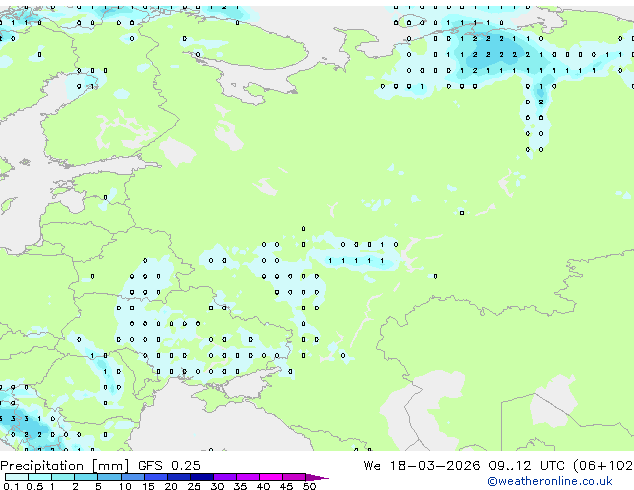634x490 pixels.
Task: Click the 5–10 mm legend color swatch
Action: [x=110, y=477]
